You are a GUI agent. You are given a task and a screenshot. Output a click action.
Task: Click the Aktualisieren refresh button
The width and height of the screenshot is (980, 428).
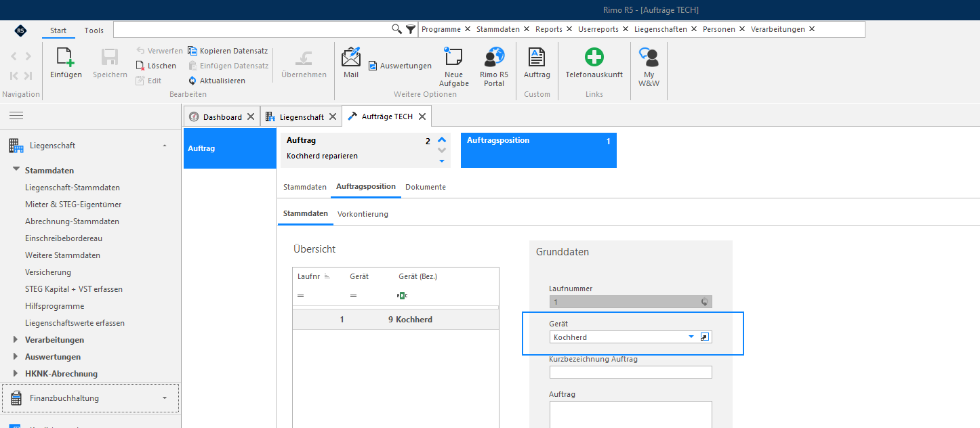point(217,81)
